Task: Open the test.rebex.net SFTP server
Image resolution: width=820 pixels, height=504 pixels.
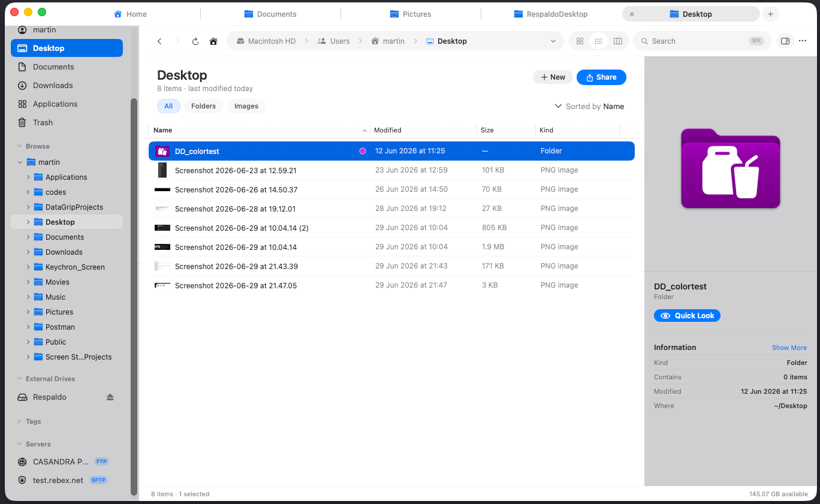Action: pyautogui.click(x=67, y=480)
